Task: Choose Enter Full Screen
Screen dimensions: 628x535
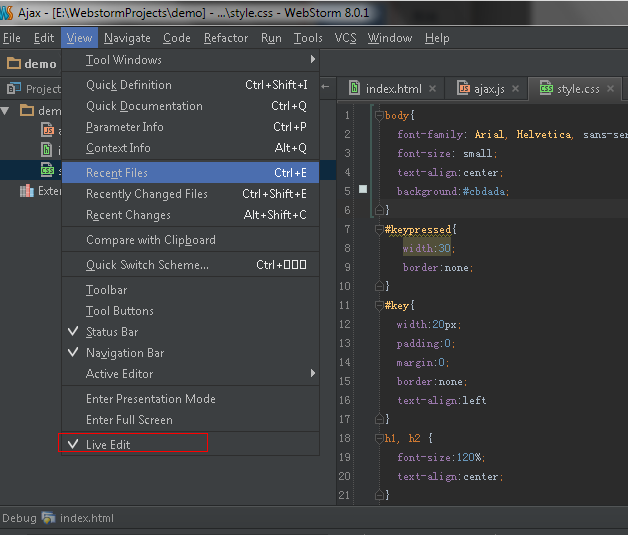Action: pos(191,420)
